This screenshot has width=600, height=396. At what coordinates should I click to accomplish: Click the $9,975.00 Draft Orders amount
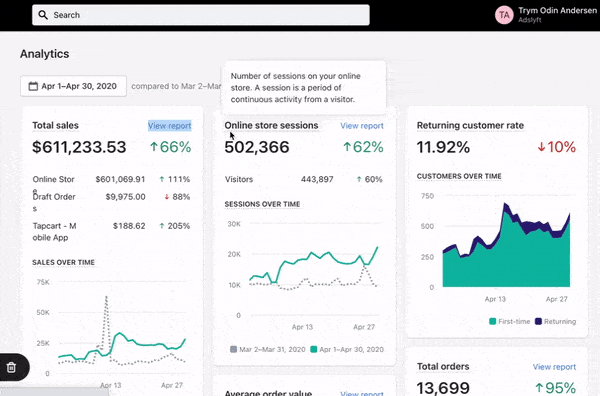click(x=126, y=197)
